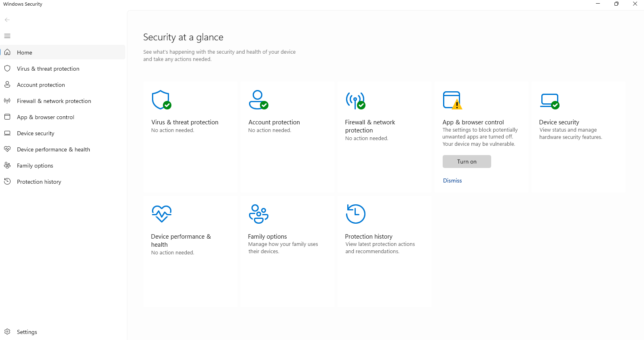Click the heart icon beside Device performance & health in sidebar

(7, 149)
